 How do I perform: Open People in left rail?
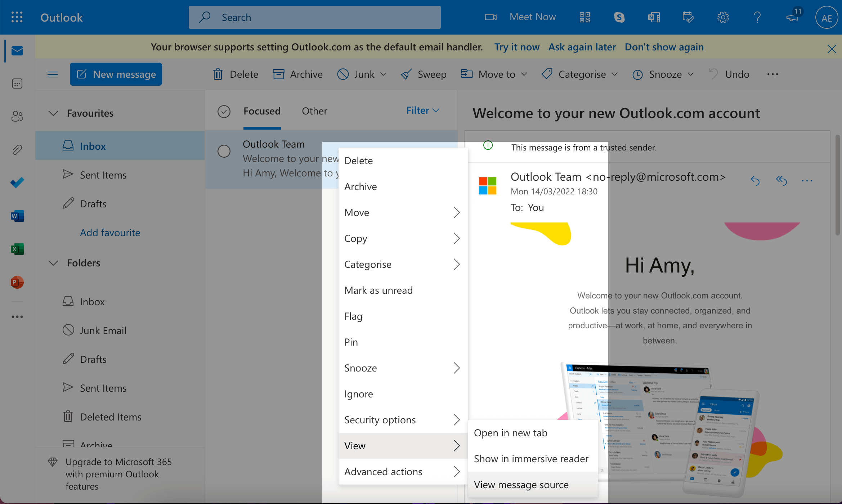coord(17,116)
